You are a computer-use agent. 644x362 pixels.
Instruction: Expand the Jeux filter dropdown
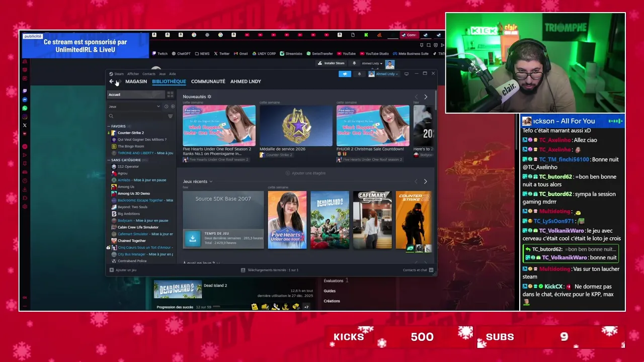pos(134,107)
